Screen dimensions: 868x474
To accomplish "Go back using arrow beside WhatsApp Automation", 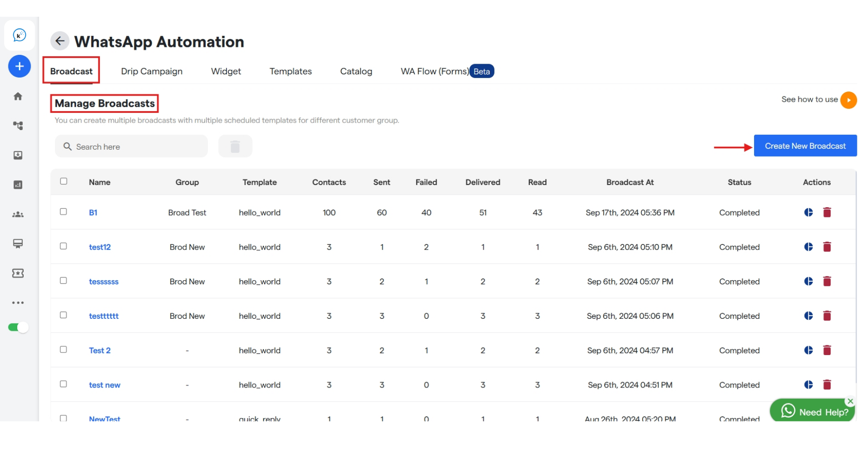I will pyautogui.click(x=60, y=41).
